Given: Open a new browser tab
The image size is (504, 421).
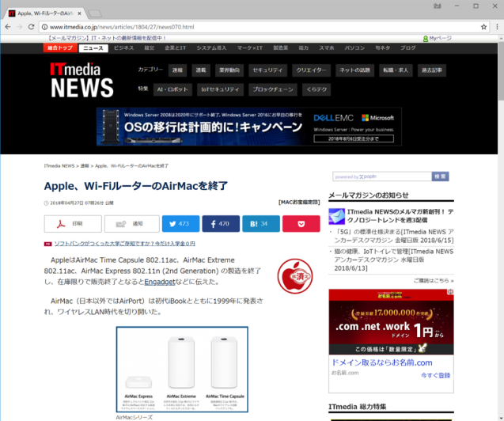Looking at the screenshot, I should pos(94,13).
